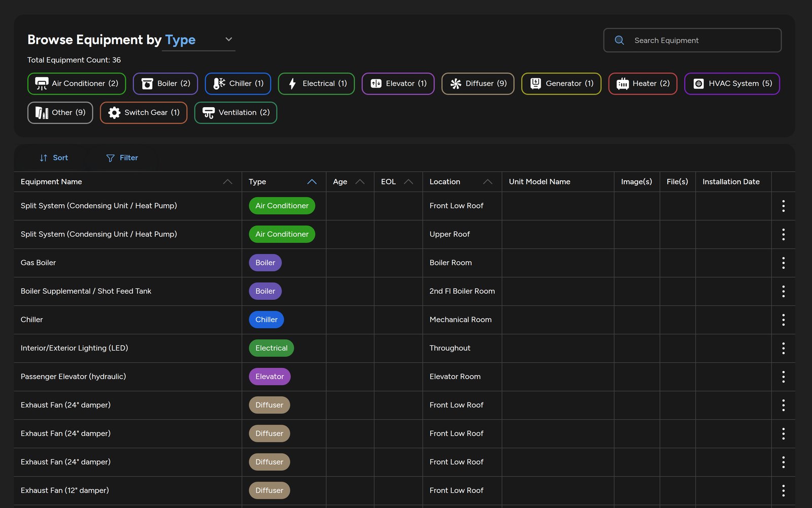
Task: Click the Chiller thermometer icon
Action: (219, 84)
